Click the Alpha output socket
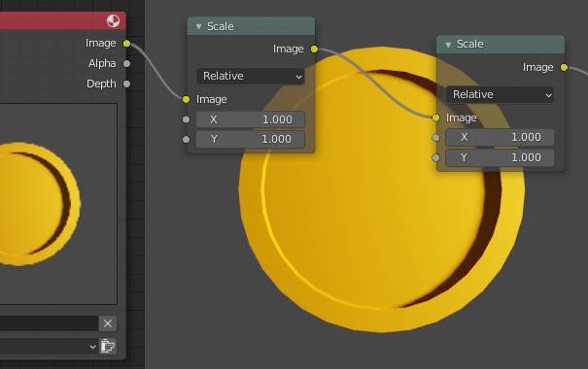The height and width of the screenshot is (369, 588). tap(126, 64)
